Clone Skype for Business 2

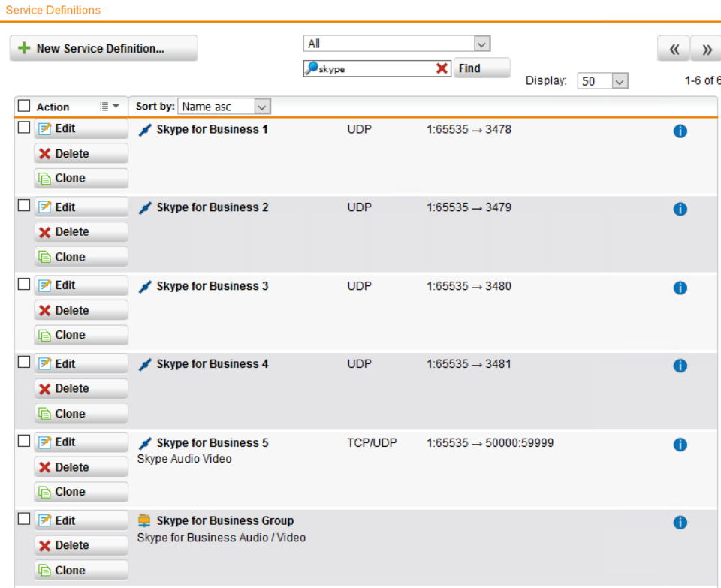click(81, 257)
